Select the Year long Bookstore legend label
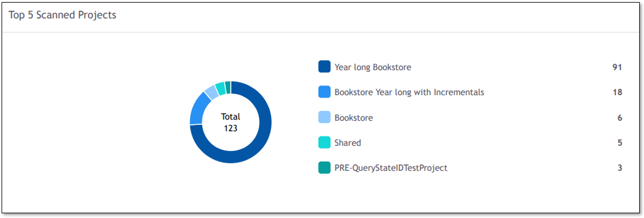Screen dimensions: 644x218 (373, 67)
